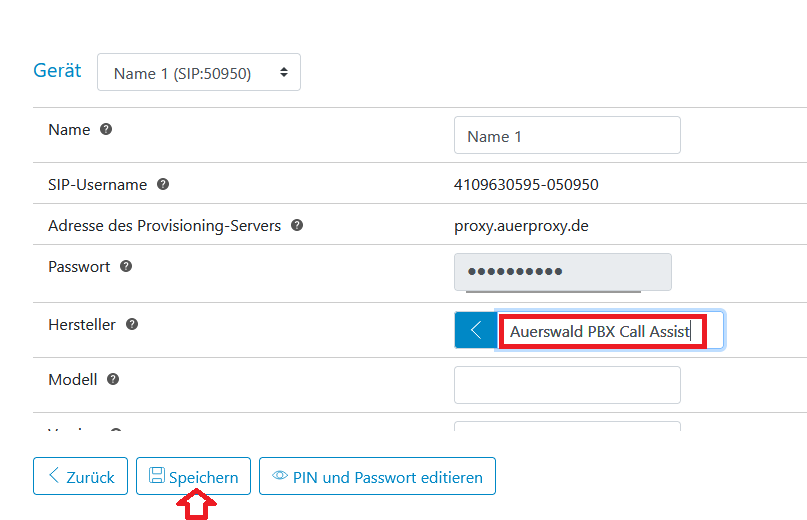Click the help icon next to Modell
The image size is (807, 520).
(x=113, y=379)
